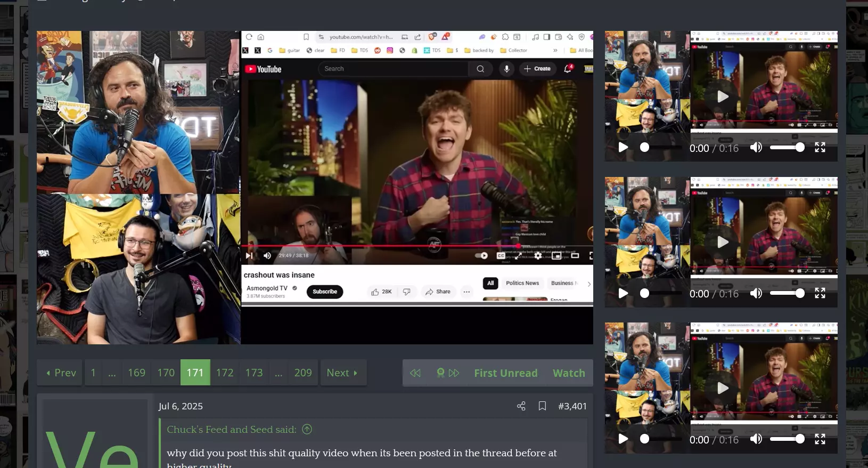Adjust the volume slider of the first video
The height and width of the screenshot is (468, 868).
pyautogui.click(x=787, y=148)
